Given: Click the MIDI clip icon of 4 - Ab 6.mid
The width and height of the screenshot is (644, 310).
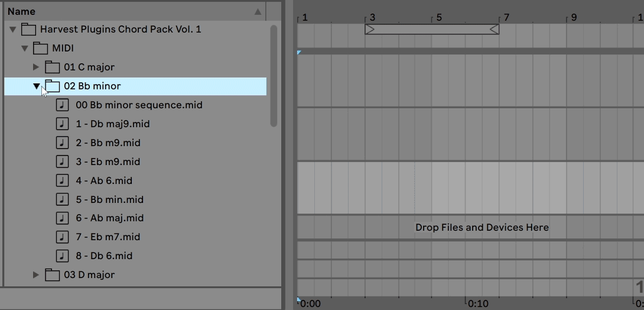Looking at the screenshot, I should (62, 180).
